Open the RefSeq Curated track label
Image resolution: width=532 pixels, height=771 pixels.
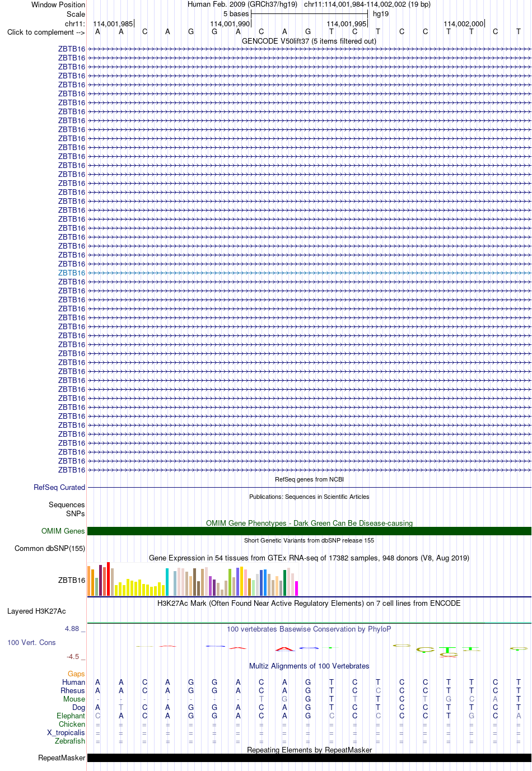tap(59, 487)
